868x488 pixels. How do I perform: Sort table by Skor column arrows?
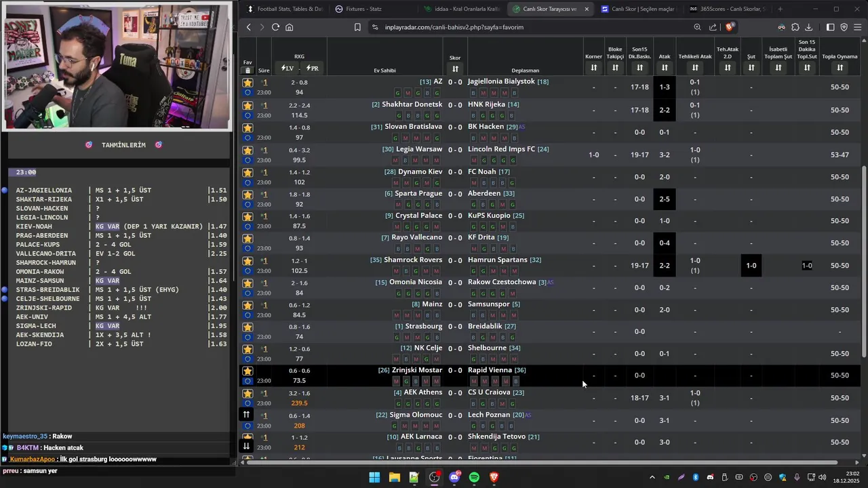(x=455, y=68)
